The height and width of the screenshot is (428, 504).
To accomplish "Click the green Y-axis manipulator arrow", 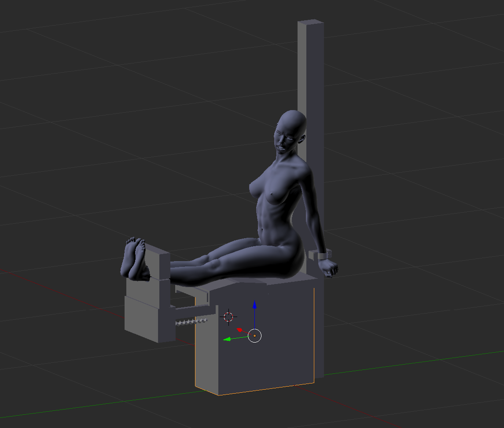I will [x=227, y=339].
